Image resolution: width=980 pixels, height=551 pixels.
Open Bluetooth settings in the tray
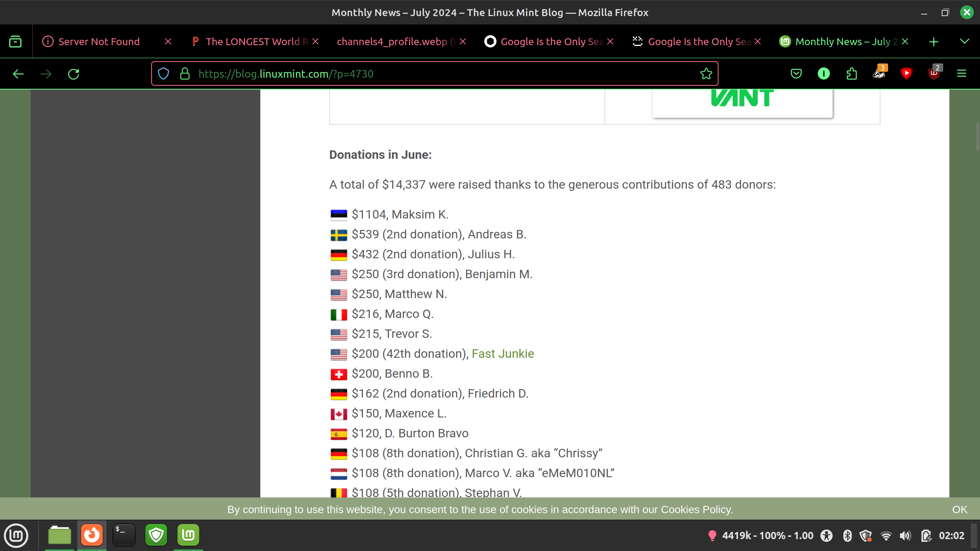point(847,536)
